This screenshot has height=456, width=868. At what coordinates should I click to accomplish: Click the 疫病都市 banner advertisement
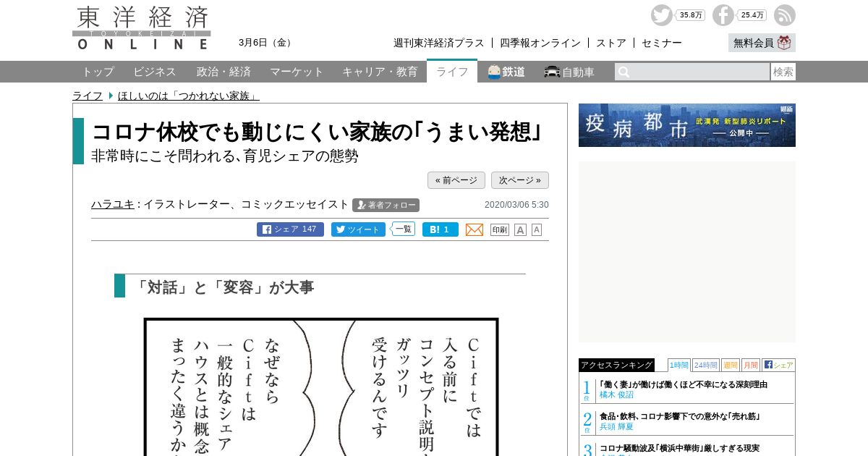687,125
